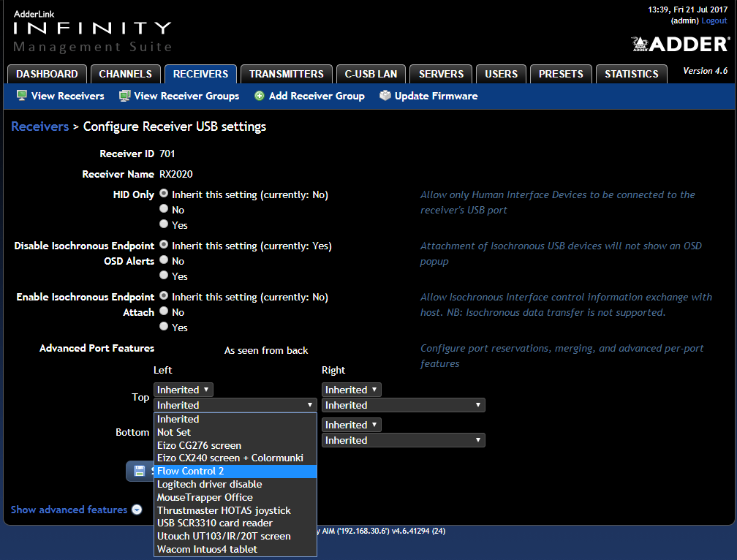Select inherit for Disable Isochronous OSD Alerts

[164, 244]
